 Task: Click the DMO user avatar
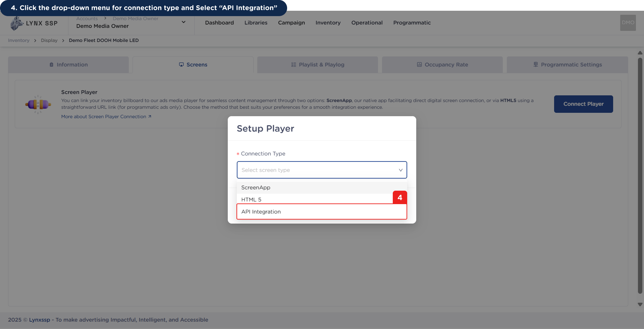click(x=628, y=23)
